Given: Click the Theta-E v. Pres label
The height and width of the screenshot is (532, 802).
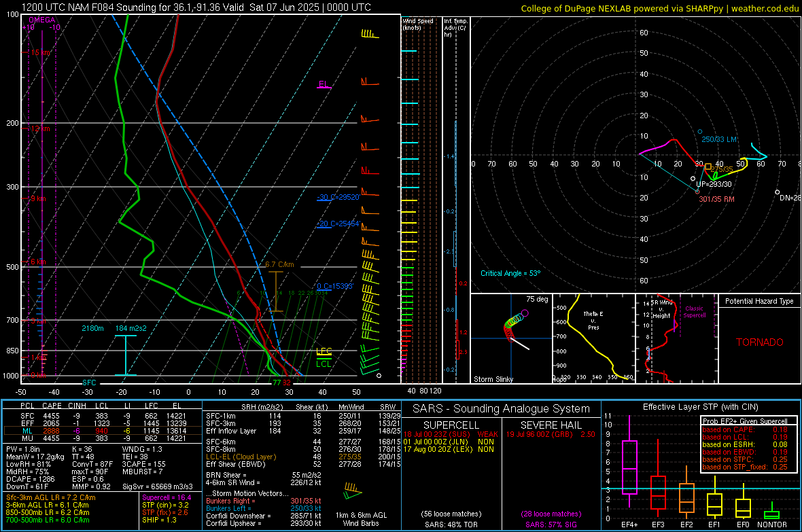Looking at the screenshot, I should point(593,320).
